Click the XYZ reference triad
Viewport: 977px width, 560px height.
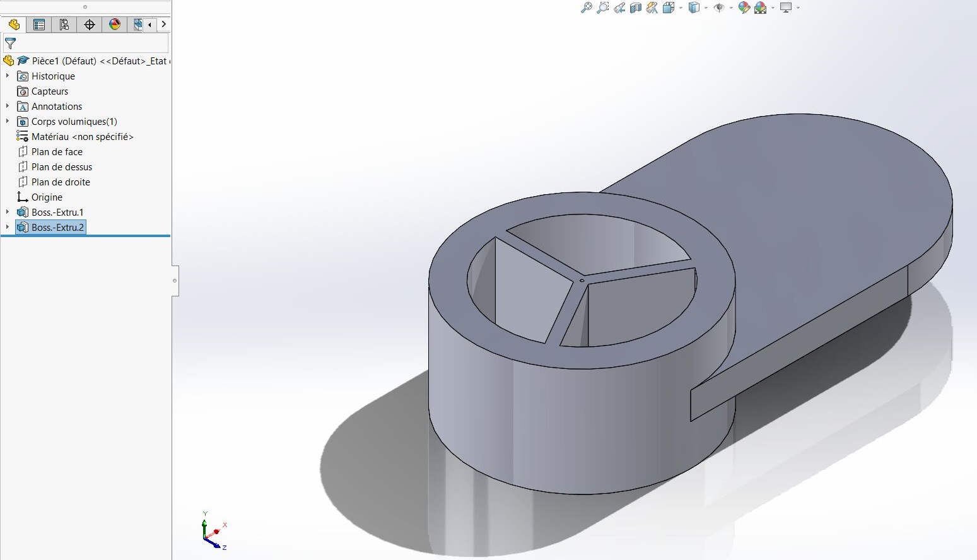(214, 532)
